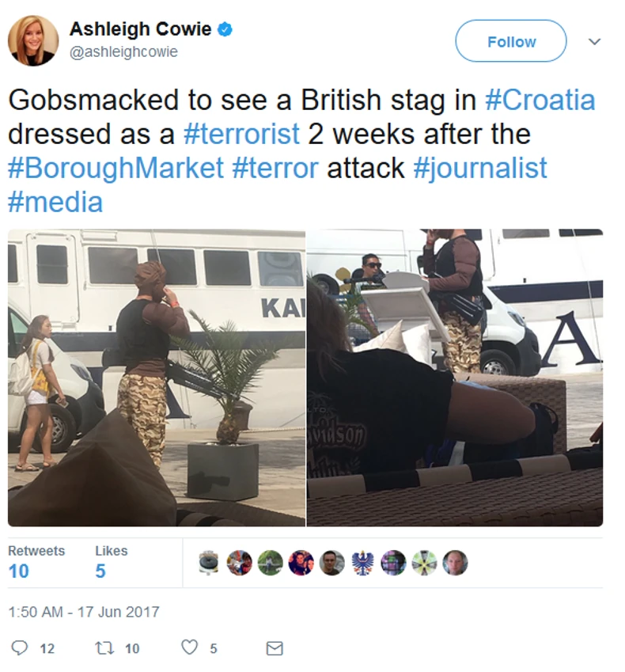Screen dimensions: 625x672
Task: Open Ashleigh Cowie's profile picture
Action: click(33, 40)
